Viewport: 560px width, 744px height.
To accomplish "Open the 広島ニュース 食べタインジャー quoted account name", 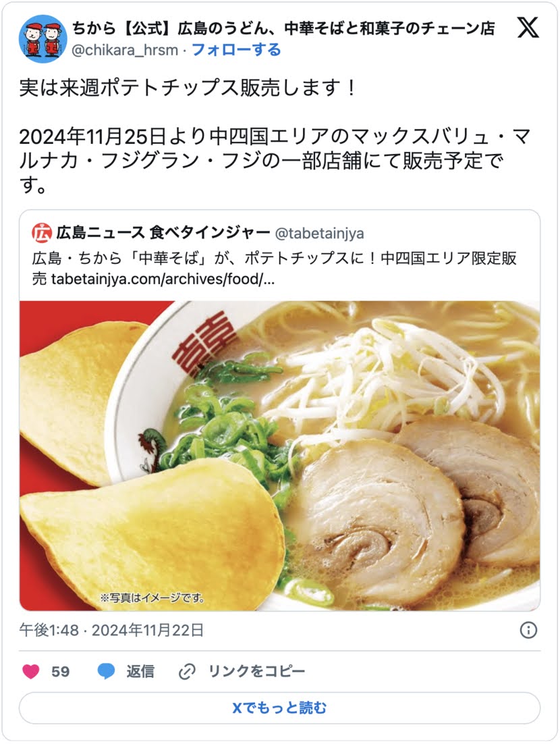I will point(163,232).
